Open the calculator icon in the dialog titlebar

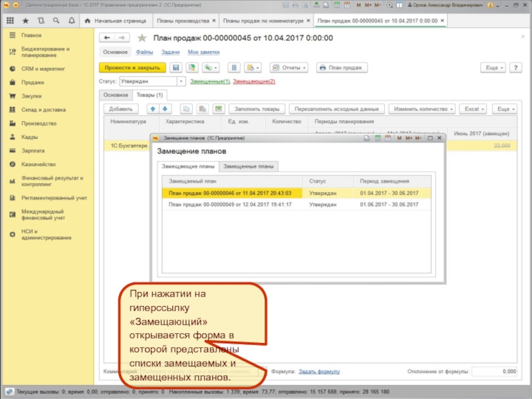tap(376, 138)
